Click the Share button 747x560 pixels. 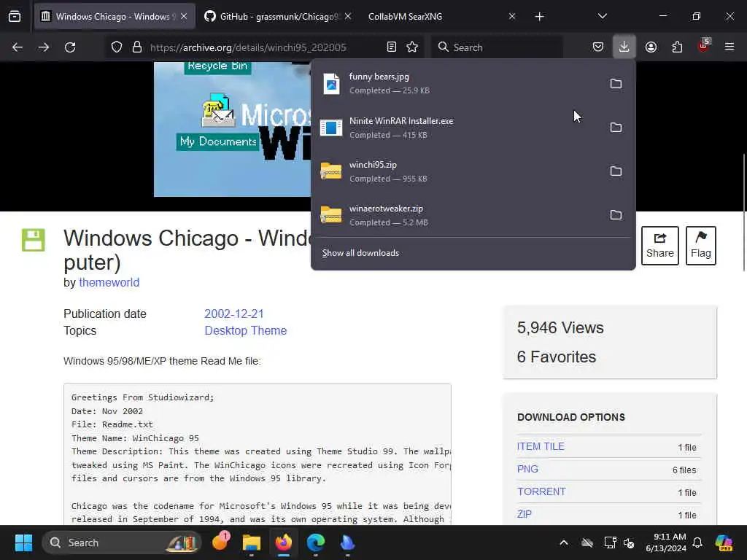[x=659, y=246]
